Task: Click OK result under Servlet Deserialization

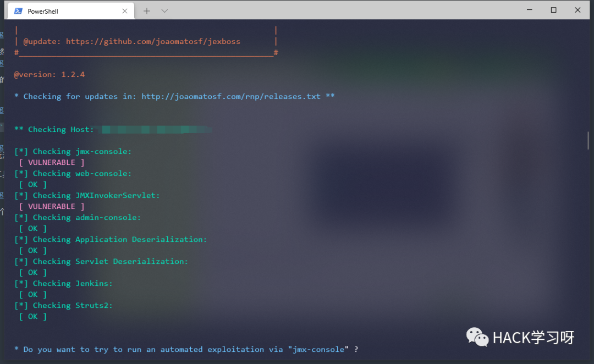Action: pyautogui.click(x=32, y=272)
